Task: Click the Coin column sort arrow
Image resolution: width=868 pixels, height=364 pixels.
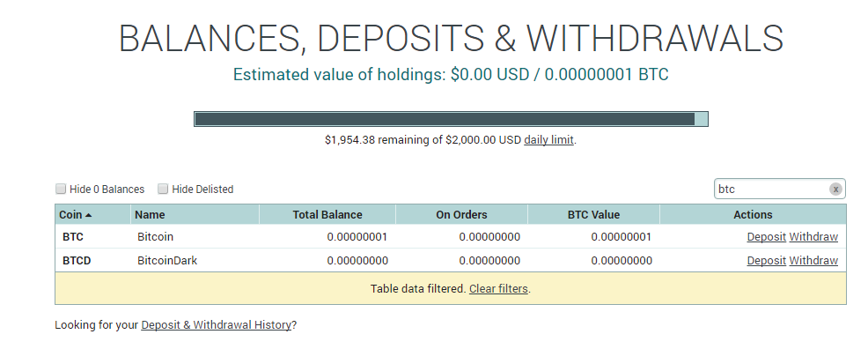Action: click(89, 215)
